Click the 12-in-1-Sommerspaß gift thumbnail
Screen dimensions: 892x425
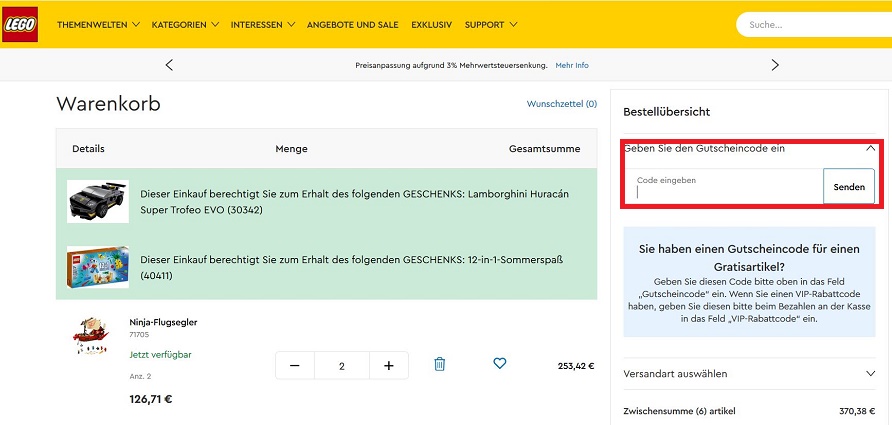pos(98,267)
